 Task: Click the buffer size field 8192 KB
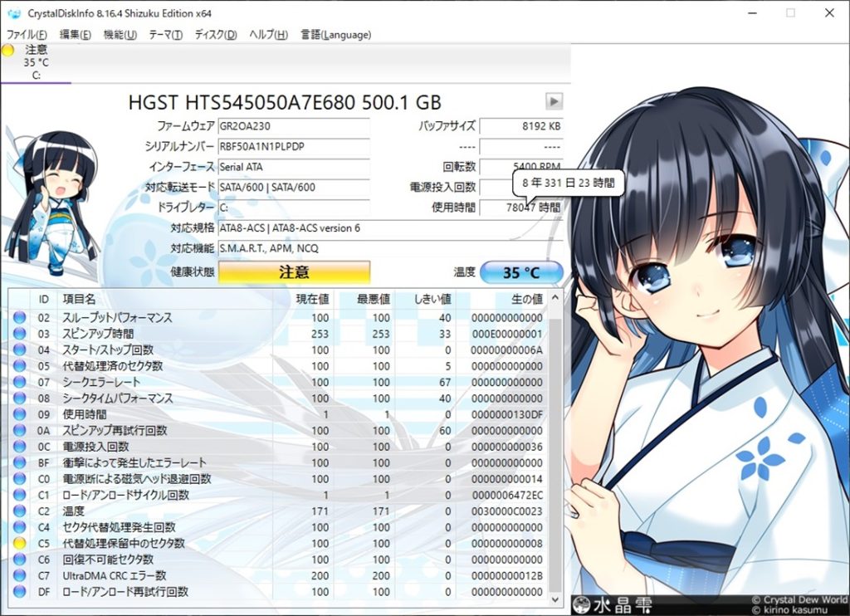pyautogui.click(x=521, y=126)
